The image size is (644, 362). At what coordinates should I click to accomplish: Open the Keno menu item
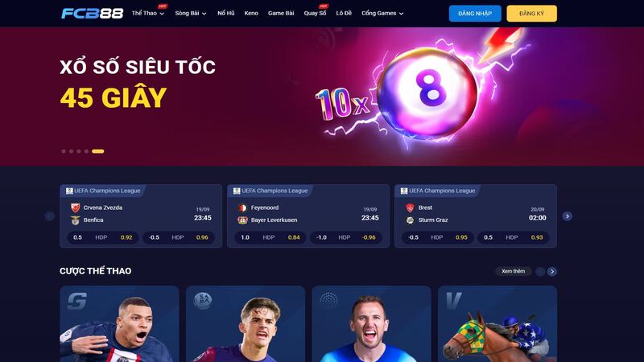pos(251,13)
